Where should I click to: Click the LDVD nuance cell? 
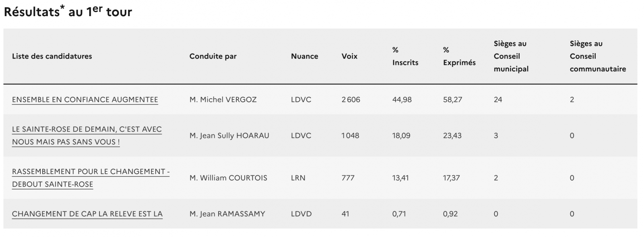[301, 214]
